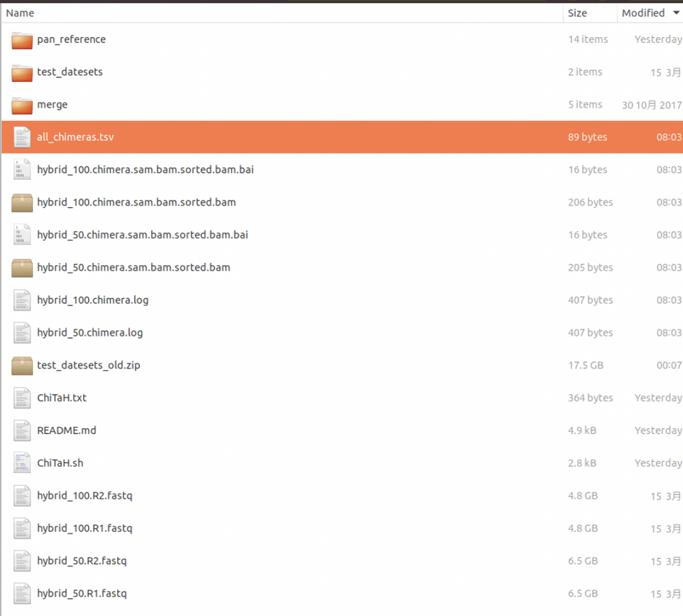Toggle sort order arrow beside Modified

(676, 13)
